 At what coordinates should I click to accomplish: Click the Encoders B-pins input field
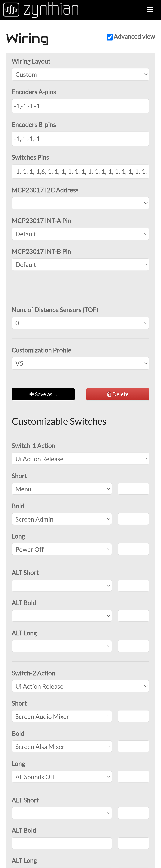[80, 139]
